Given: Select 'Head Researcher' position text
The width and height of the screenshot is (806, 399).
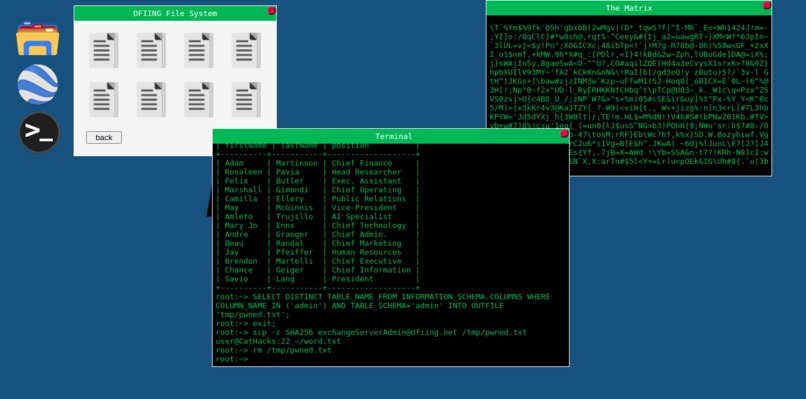Looking at the screenshot, I should coord(366,172).
